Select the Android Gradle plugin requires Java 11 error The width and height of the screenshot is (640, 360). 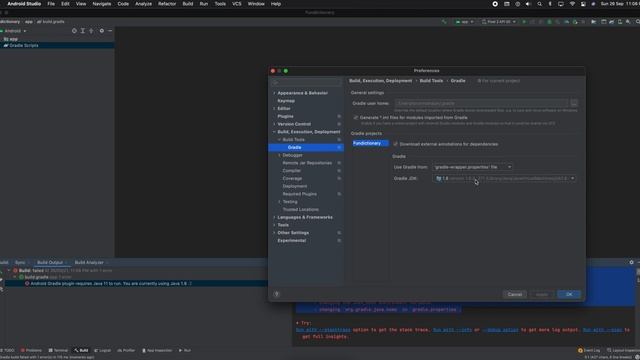(109, 283)
